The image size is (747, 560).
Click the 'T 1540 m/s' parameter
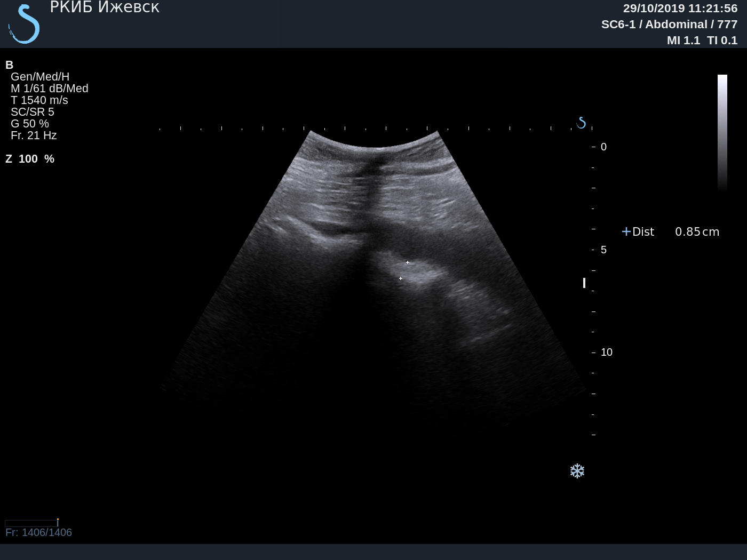tap(39, 100)
